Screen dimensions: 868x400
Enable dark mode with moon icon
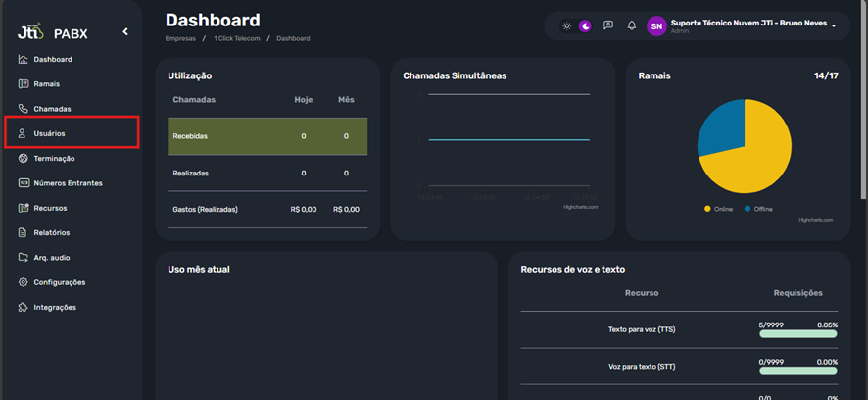[x=586, y=25]
